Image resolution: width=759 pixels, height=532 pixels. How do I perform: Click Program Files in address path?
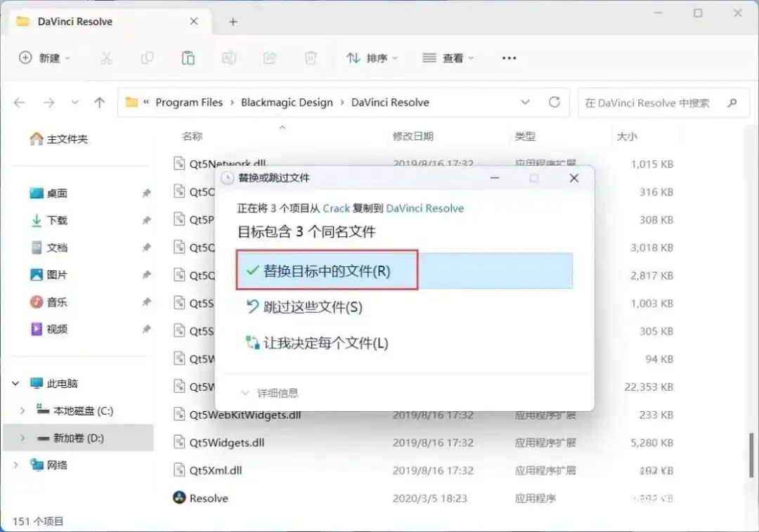(189, 103)
